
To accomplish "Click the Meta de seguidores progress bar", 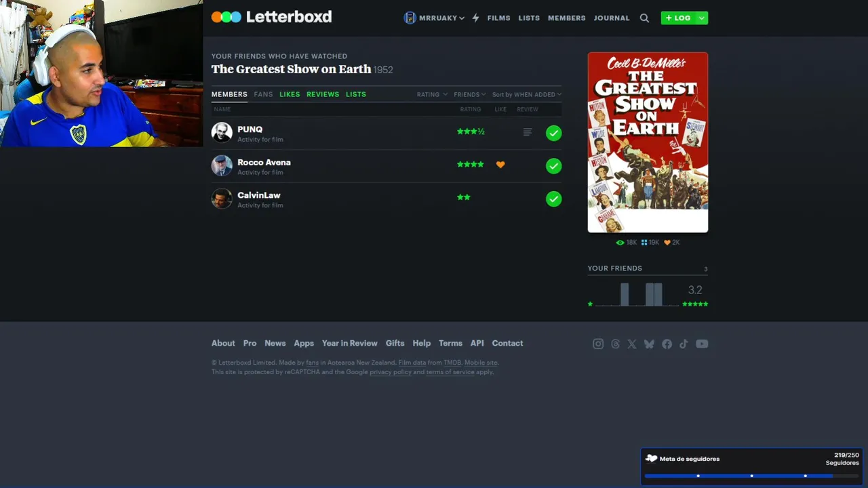I will pyautogui.click(x=751, y=476).
